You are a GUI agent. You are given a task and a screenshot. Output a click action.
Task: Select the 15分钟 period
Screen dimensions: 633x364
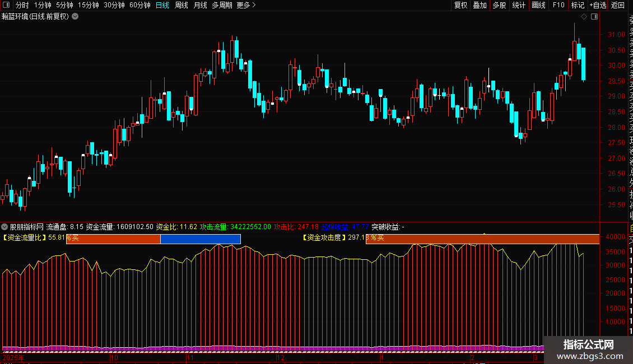pyautogui.click(x=89, y=5)
